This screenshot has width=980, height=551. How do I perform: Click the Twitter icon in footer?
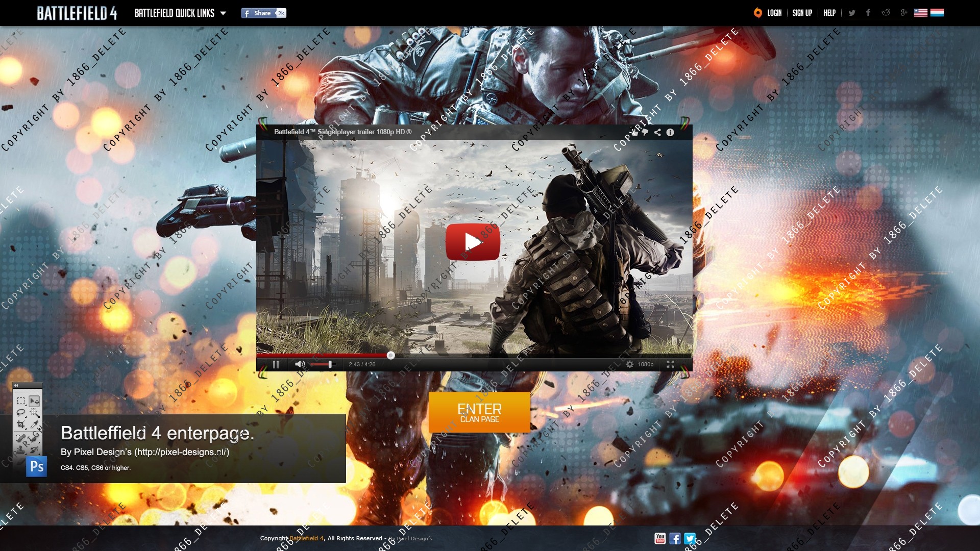tap(690, 538)
